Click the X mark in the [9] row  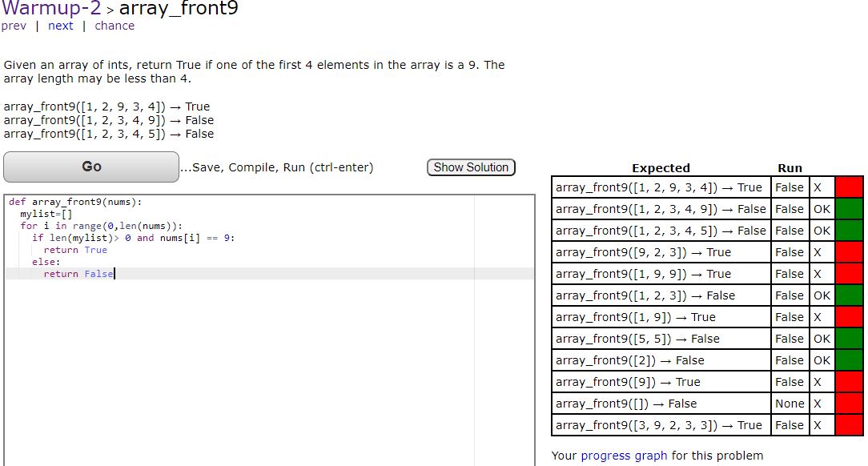[818, 382]
